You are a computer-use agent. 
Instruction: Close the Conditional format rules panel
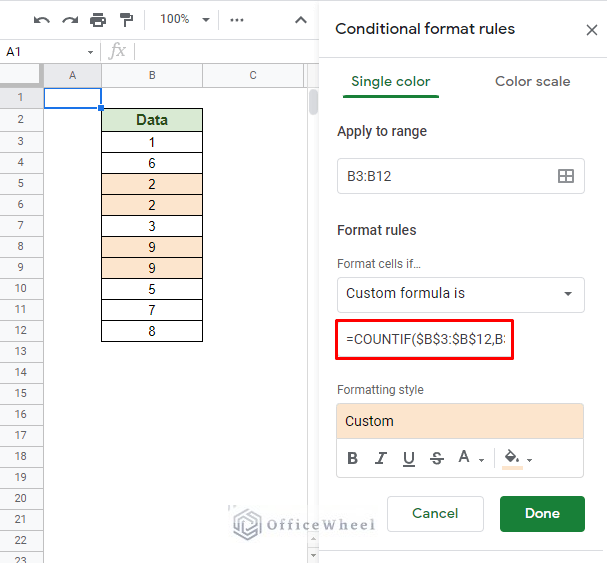point(591,30)
